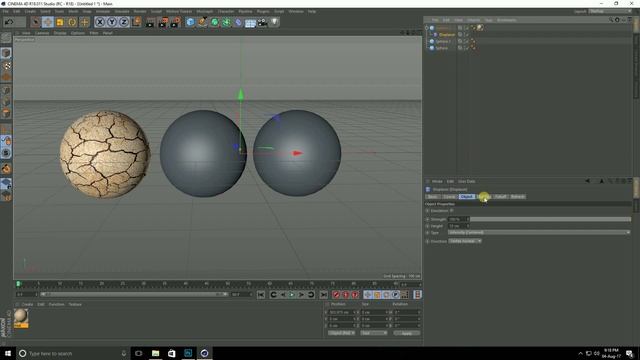Image resolution: width=640 pixels, height=360 pixels.
Task: Go to the end of the animation
Action: 323,295
